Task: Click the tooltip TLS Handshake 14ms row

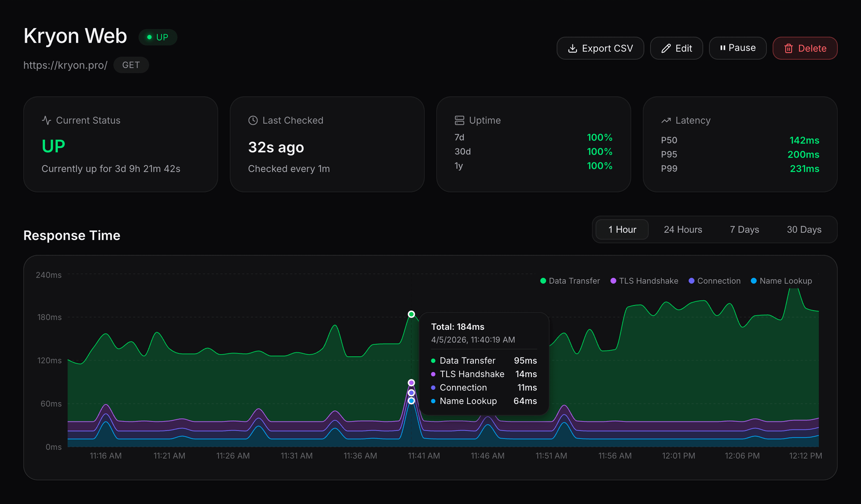Action: (x=484, y=374)
